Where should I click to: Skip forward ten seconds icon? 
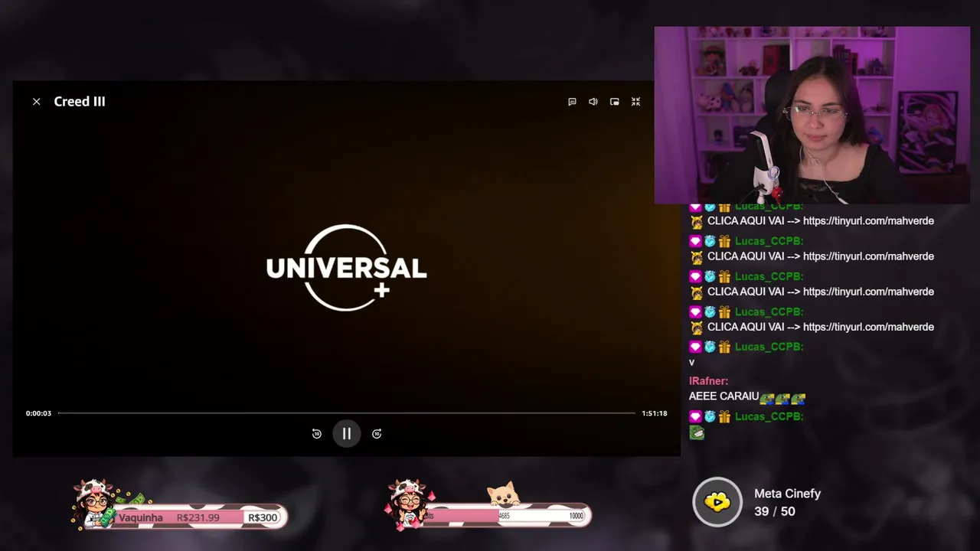coord(377,434)
